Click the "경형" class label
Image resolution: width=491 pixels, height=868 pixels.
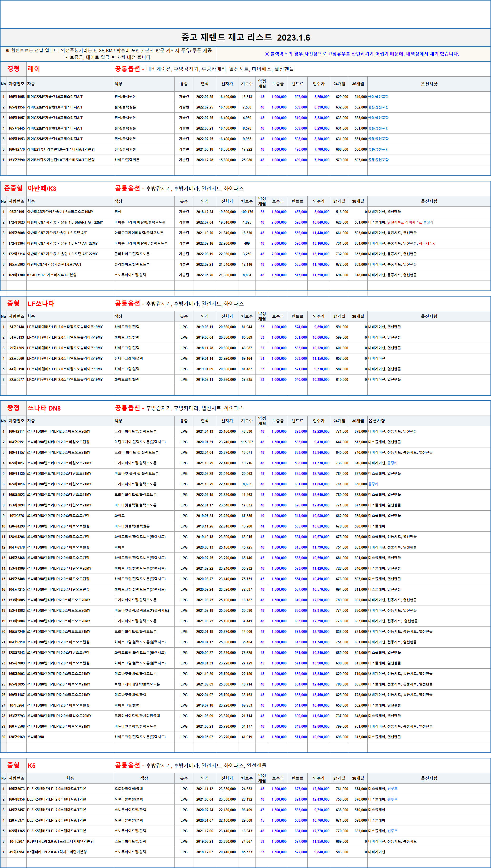13,69
